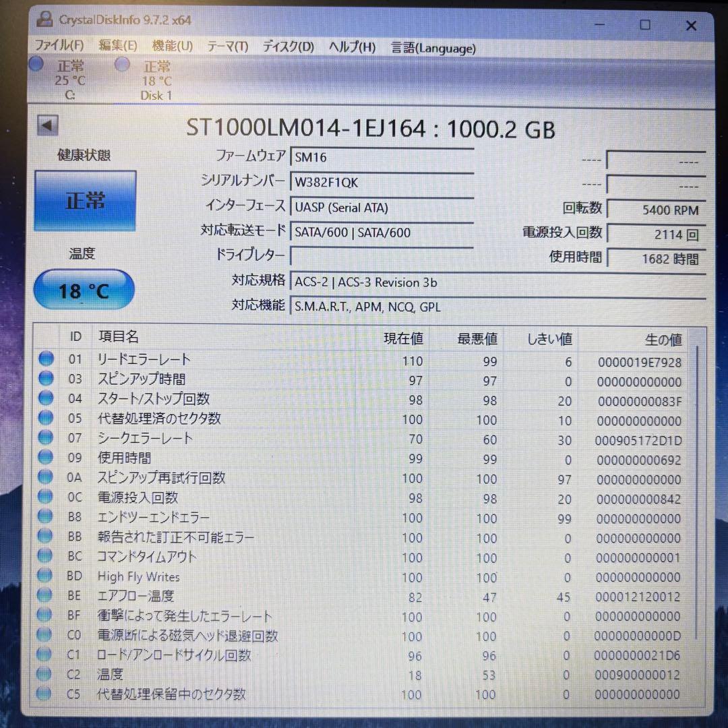This screenshot has width=728, height=728.
Task: Click the status dot for シークエラーレート
Action: (x=46, y=437)
